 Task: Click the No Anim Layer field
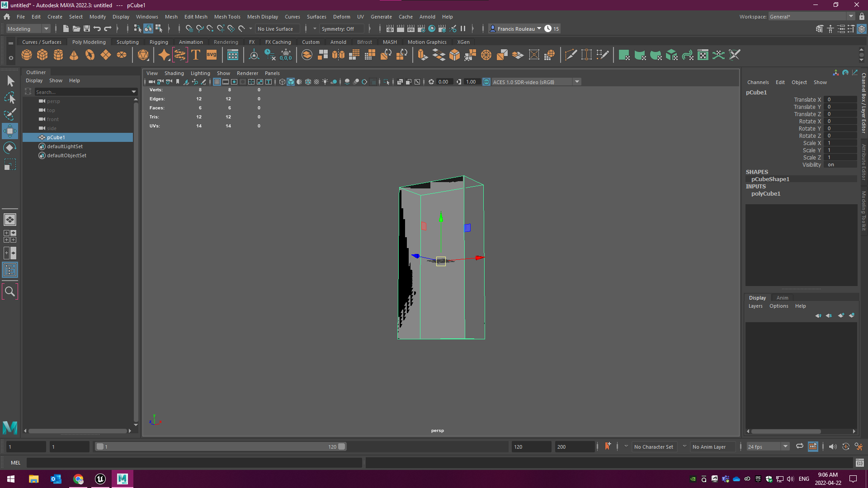point(712,447)
